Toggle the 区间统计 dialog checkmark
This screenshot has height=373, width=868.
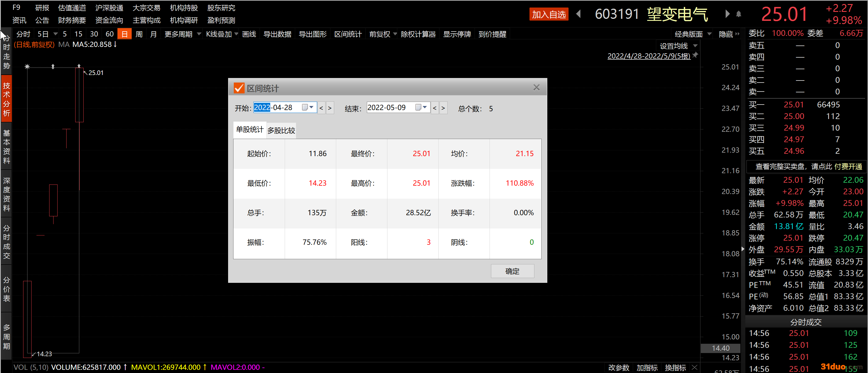(239, 88)
